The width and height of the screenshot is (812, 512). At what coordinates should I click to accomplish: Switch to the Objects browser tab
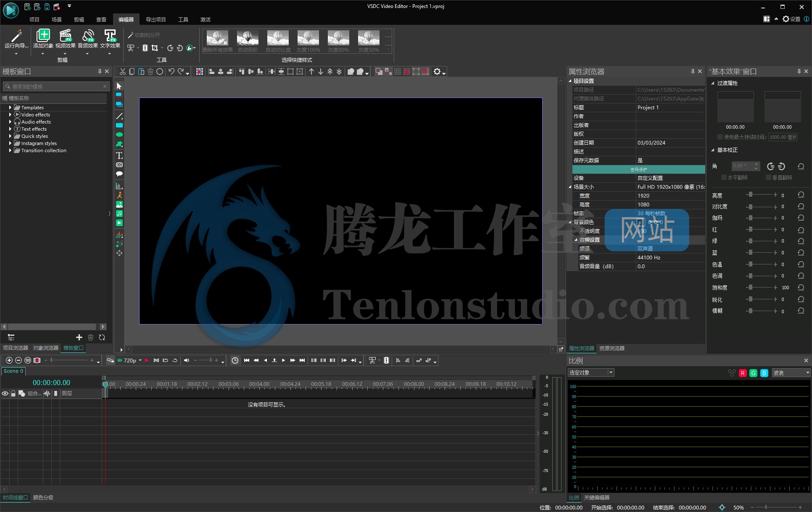pyautogui.click(x=45, y=348)
